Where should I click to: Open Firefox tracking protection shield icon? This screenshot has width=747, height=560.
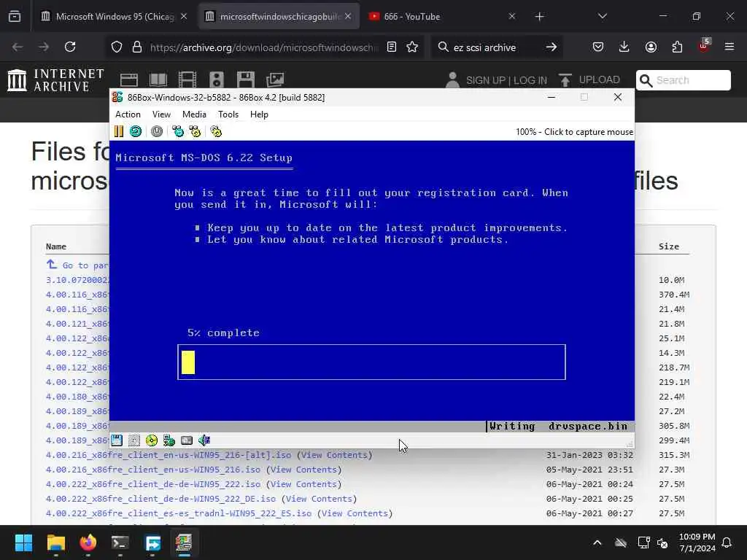[117, 47]
